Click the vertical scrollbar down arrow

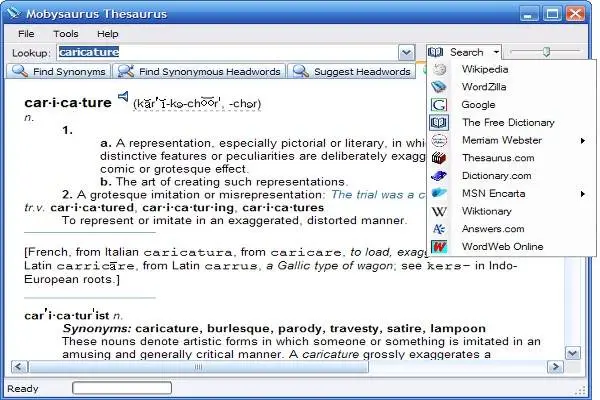[x=573, y=353]
